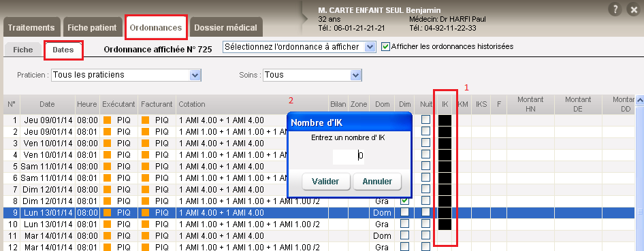Click orange Exécutant square in row 11
Screen dimensions: 644x251
pos(107,236)
